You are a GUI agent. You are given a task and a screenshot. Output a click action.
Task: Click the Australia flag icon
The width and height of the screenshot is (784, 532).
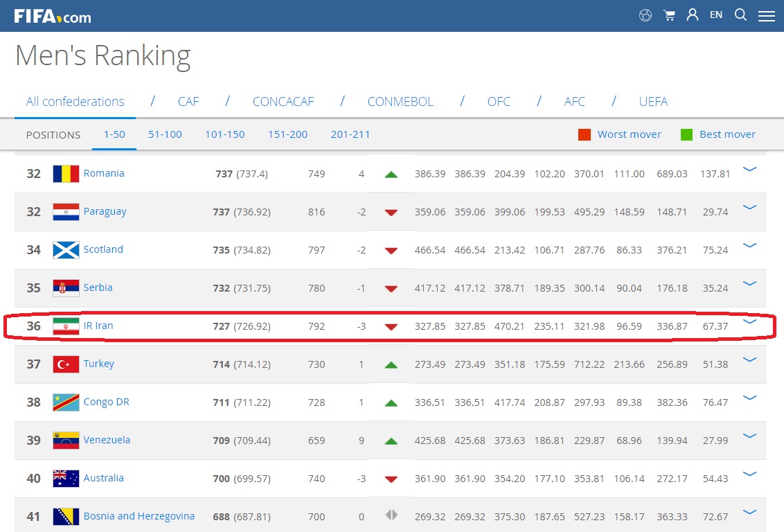66,478
